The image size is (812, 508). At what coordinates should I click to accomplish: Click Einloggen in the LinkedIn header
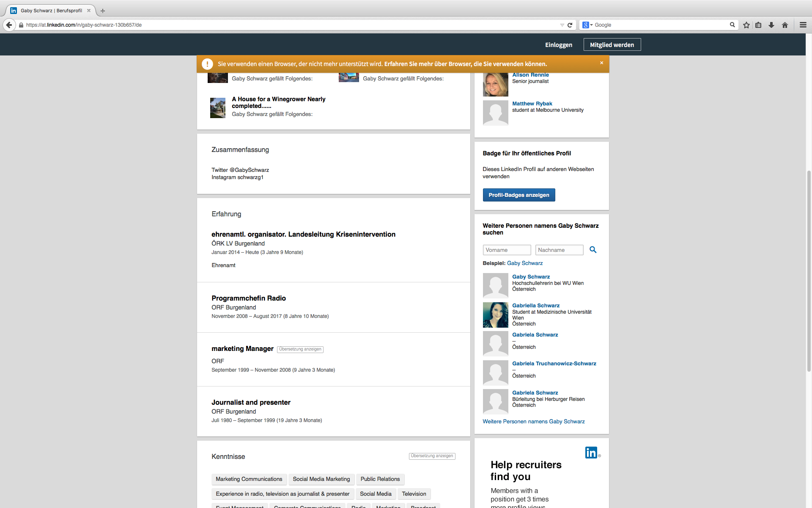(x=558, y=45)
